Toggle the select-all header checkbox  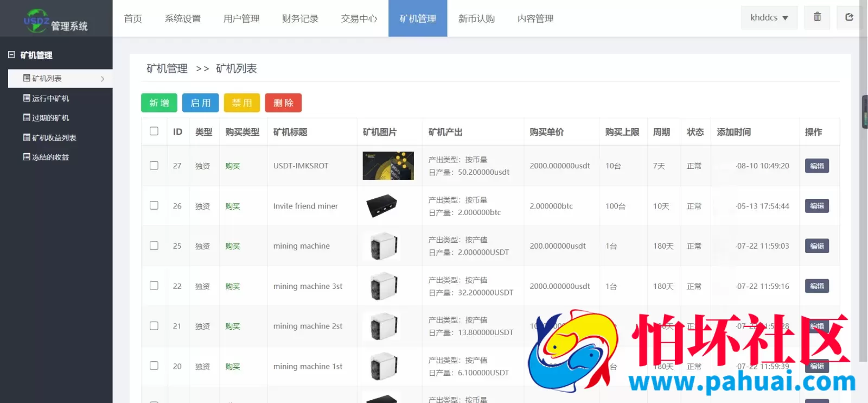pos(154,131)
